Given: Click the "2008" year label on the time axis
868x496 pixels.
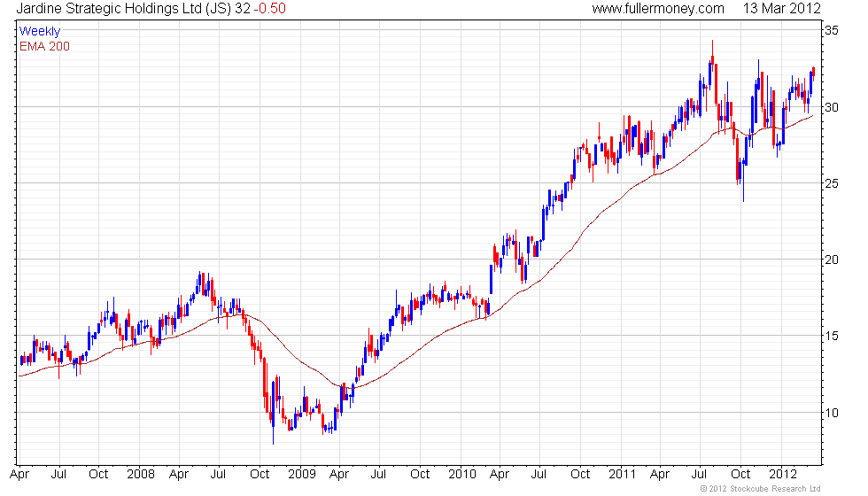Looking at the screenshot, I should (141, 475).
